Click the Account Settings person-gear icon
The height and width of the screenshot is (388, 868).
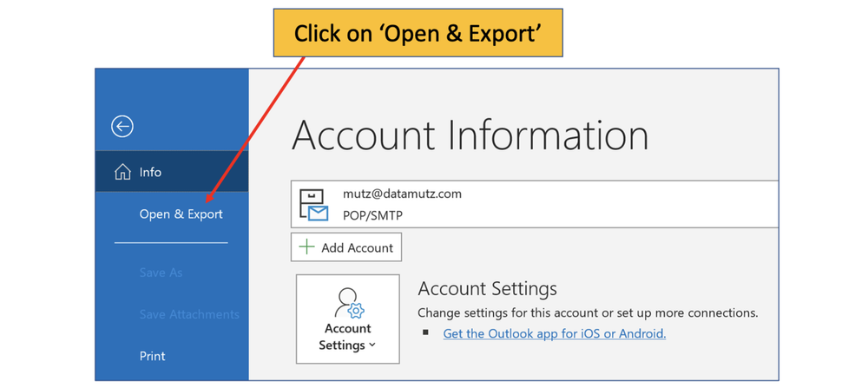coord(349,303)
